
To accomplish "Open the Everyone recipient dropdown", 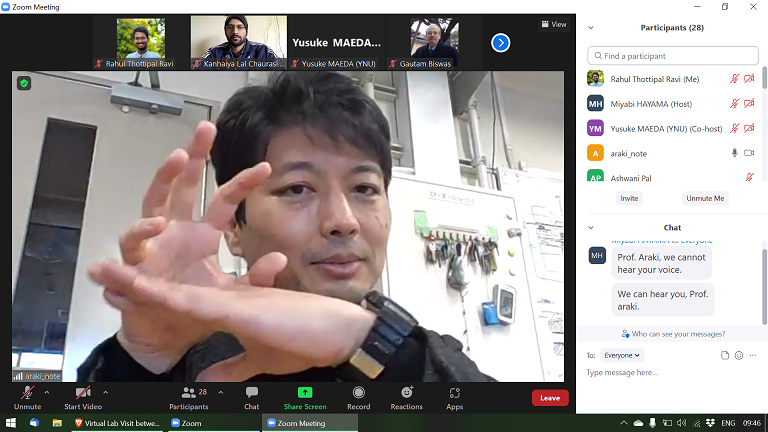I will coord(622,355).
